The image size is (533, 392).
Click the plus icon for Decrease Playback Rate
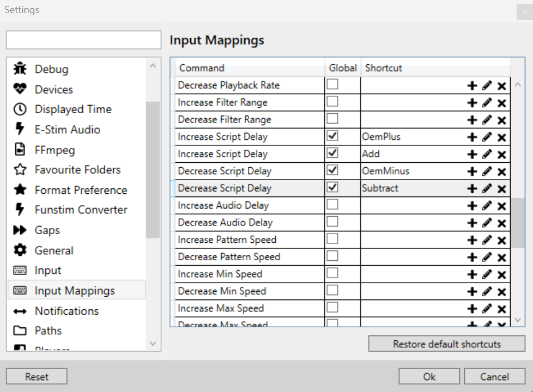click(x=472, y=85)
